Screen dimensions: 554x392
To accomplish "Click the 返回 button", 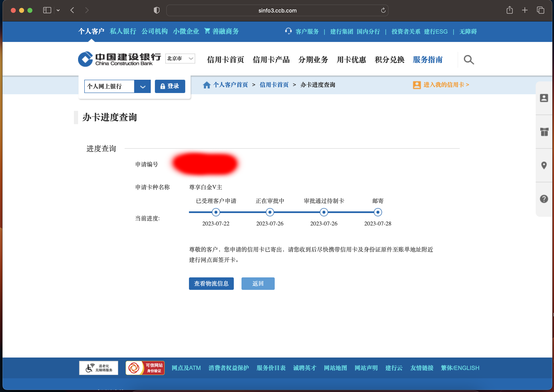I will (x=258, y=284).
